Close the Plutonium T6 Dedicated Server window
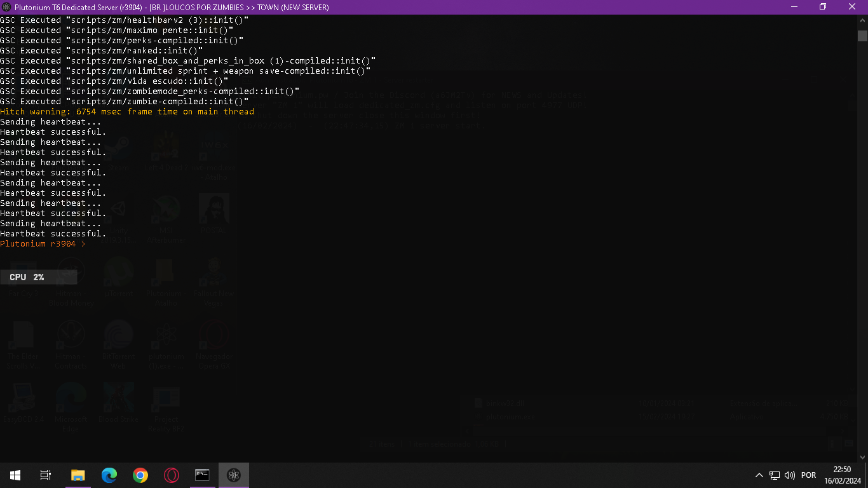 [x=853, y=7]
